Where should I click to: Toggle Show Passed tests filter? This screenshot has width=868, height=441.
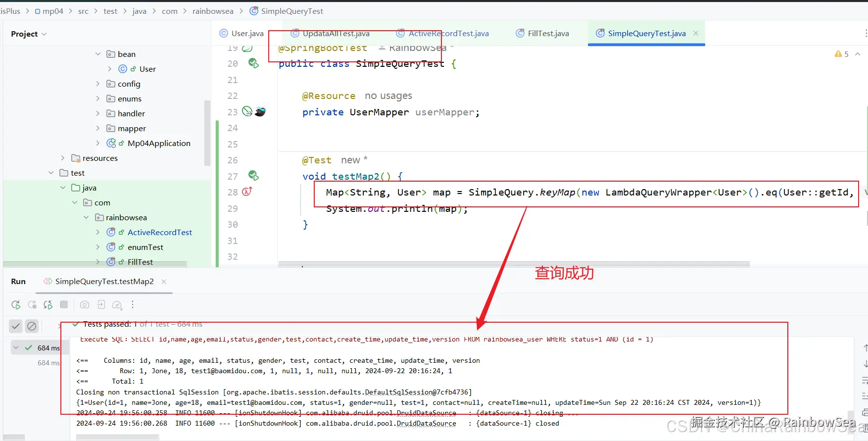(16, 326)
